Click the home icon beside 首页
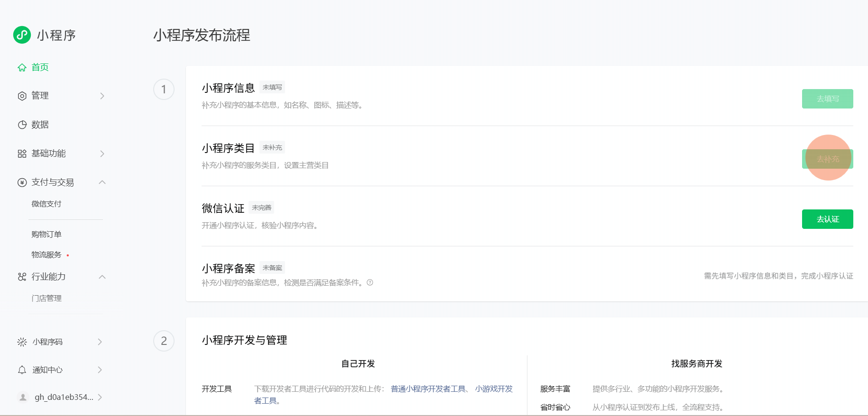 pos(22,68)
